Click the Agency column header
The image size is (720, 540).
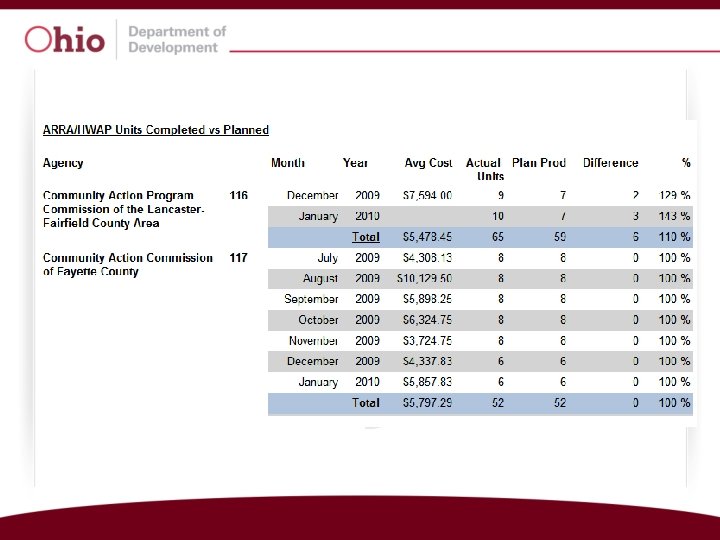(63, 163)
